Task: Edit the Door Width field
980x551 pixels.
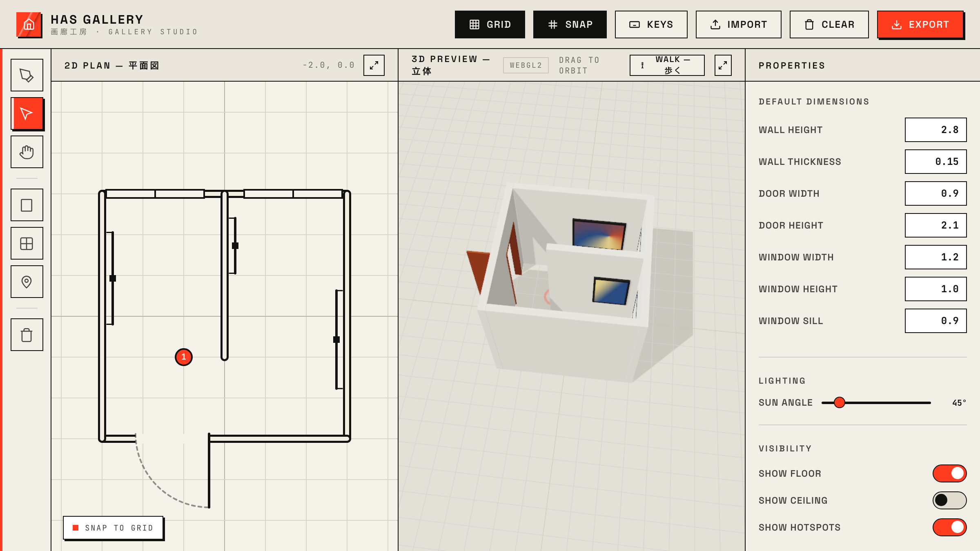Action: (936, 193)
